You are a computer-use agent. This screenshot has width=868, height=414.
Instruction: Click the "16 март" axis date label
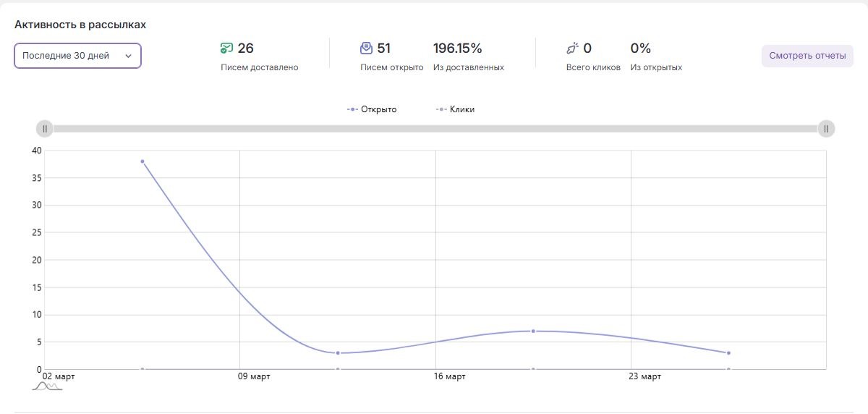[x=449, y=376]
